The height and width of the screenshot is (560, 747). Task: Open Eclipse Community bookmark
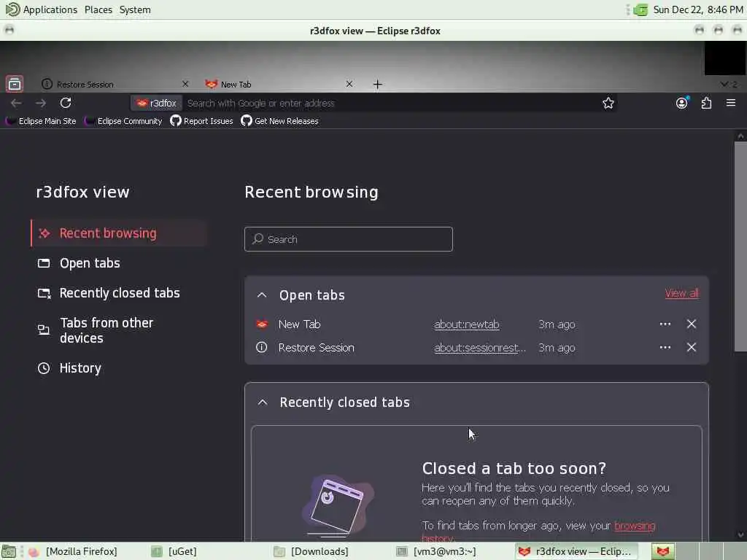click(x=124, y=121)
